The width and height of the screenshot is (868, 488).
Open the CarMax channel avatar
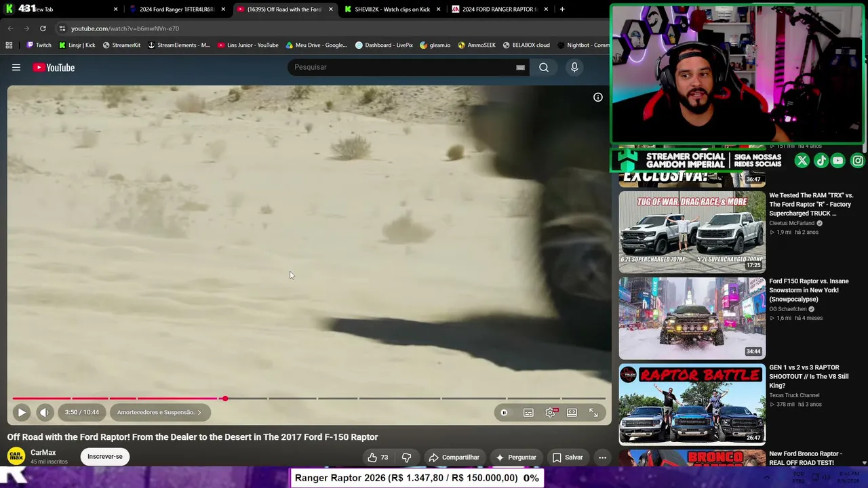coord(16,456)
